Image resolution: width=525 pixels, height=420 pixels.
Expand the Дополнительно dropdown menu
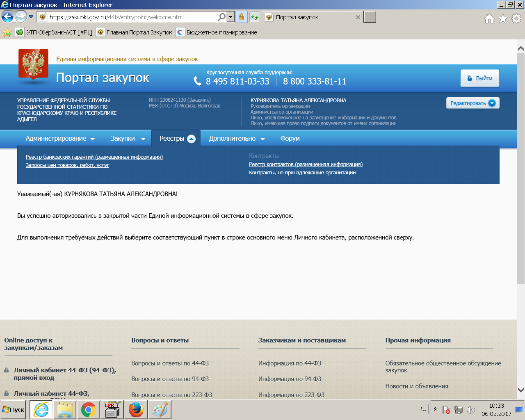tap(237, 139)
